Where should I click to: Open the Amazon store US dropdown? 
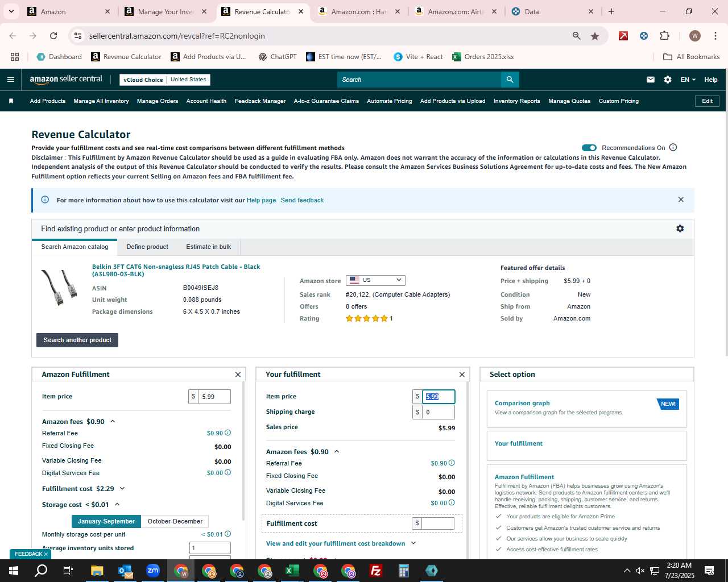point(375,280)
